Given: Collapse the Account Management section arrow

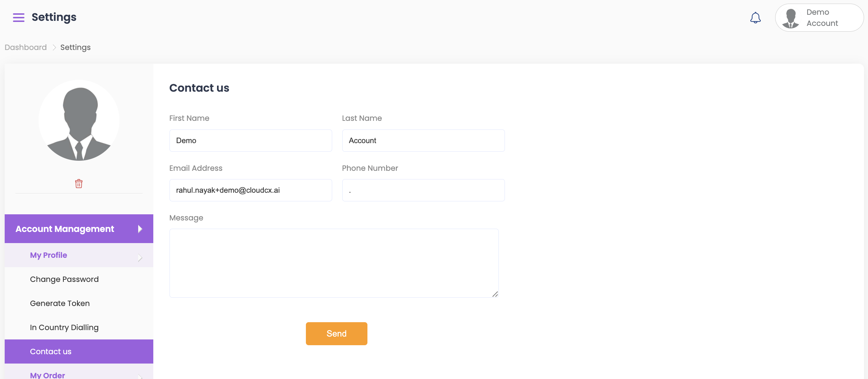Looking at the screenshot, I should click(140, 229).
